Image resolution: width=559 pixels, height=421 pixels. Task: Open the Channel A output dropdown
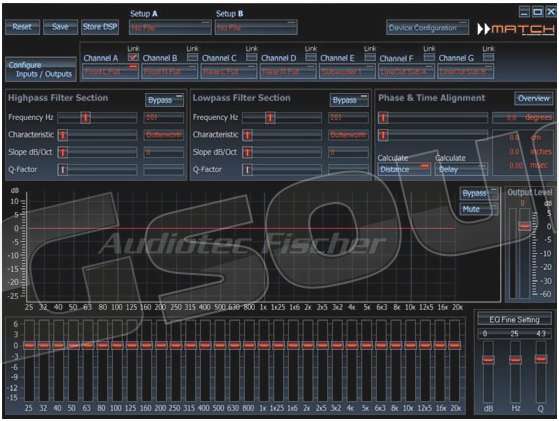pyautogui.click(x=110, y=71)
